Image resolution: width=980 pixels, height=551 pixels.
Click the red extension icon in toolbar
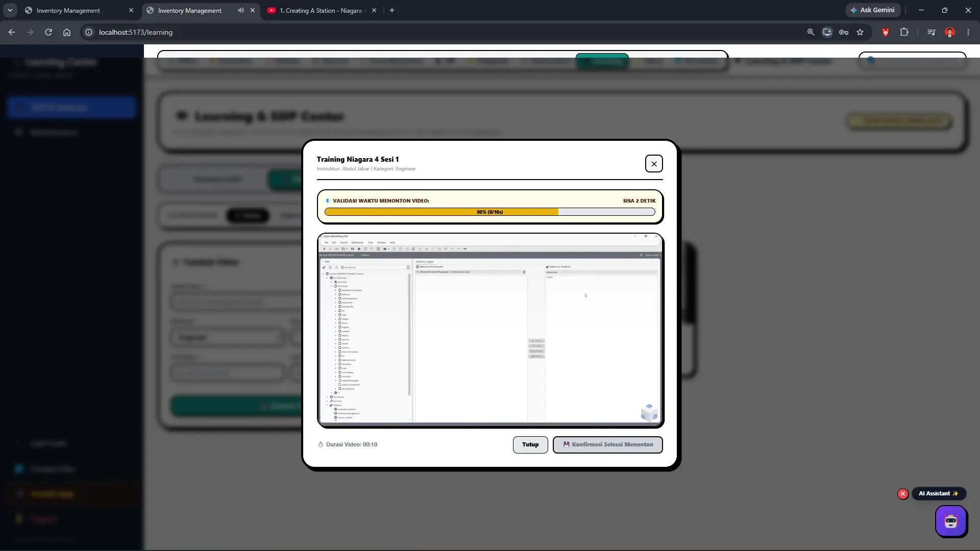click(886, 32)
